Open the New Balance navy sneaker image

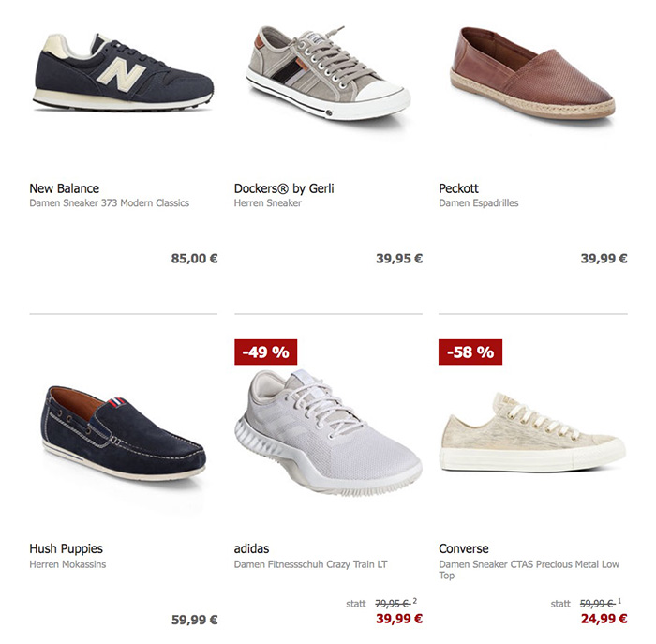[124, 72]
